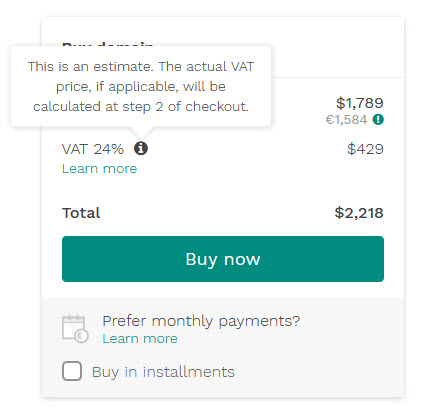Open Learn more under monthly payments

140,339
